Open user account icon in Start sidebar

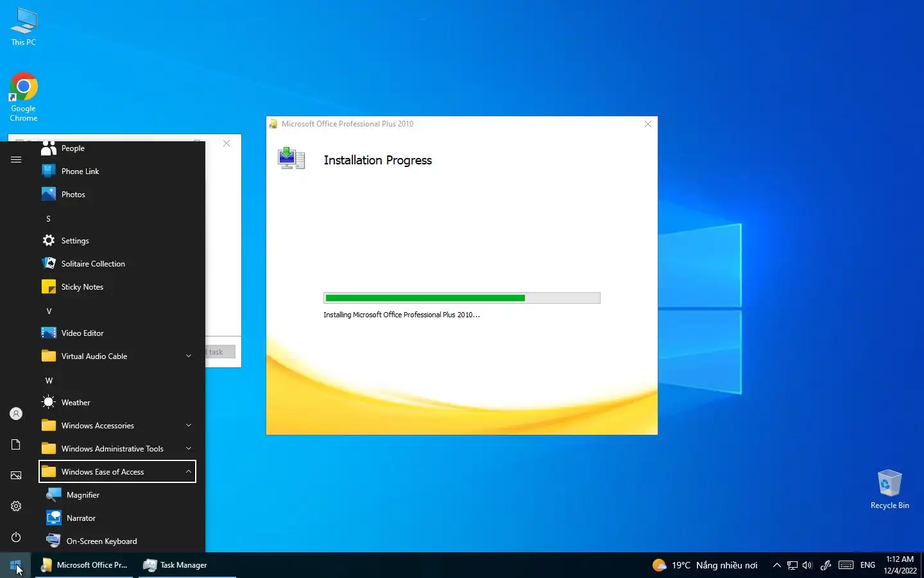16,414
